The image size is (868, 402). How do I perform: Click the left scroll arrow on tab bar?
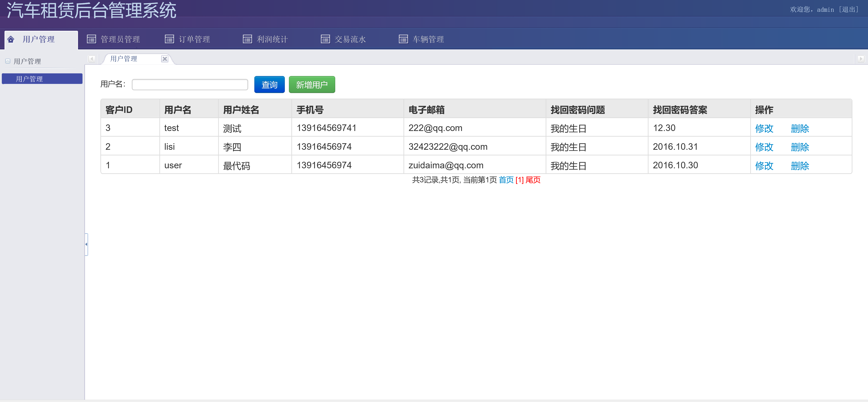point(92,59)
